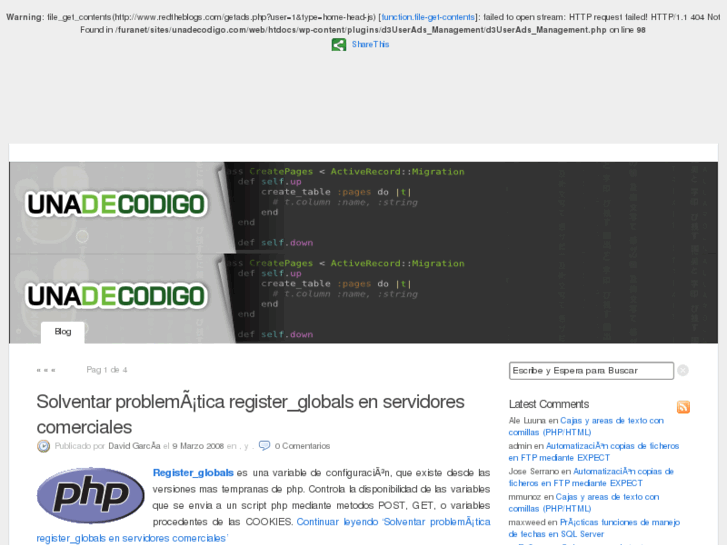Click the previous-pages arrows before Pag 1 de 4
The width and height of the screenshot is (727, 545).
click(46, 370)
